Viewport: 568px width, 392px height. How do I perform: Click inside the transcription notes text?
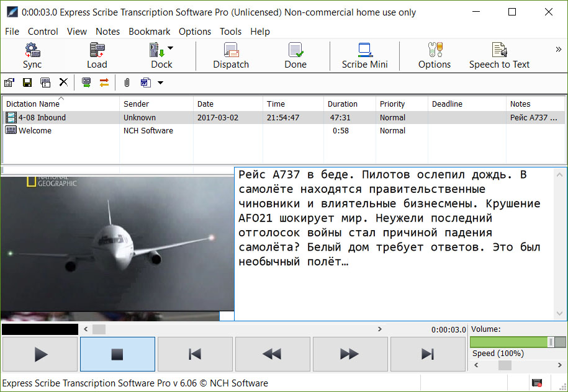[x=395, y=244]
